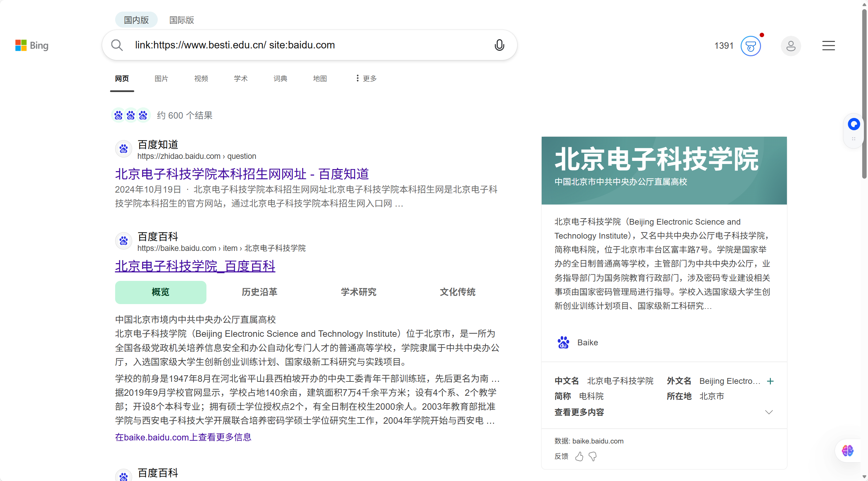
Task: Click the magnifier search icon
Action: [117, 45]
